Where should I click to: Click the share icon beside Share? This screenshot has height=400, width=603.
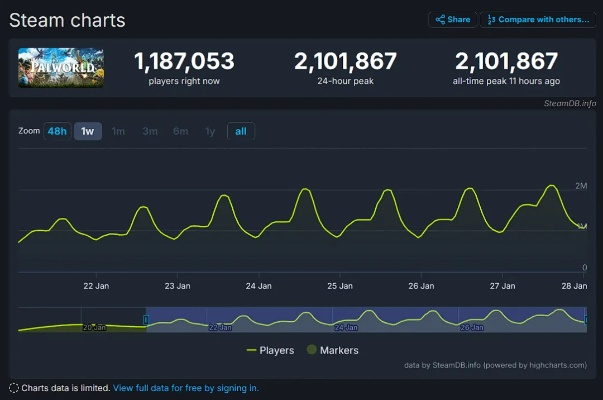coord(440,19)
